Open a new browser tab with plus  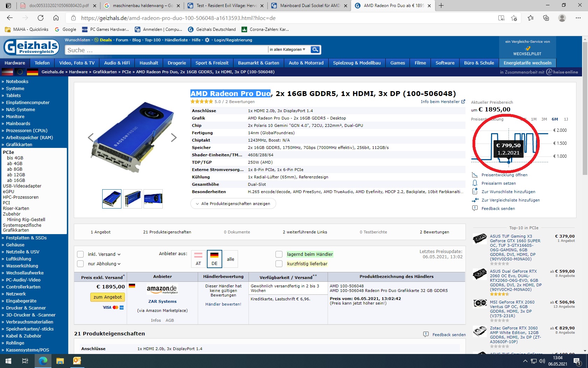click(441, 6)
